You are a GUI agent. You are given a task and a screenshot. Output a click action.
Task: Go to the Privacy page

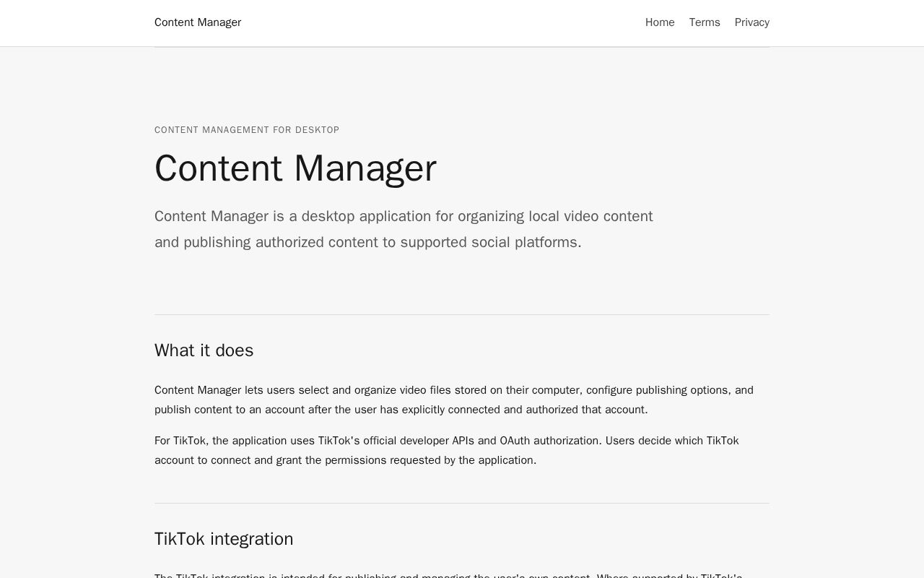click(x=752, y=22)
